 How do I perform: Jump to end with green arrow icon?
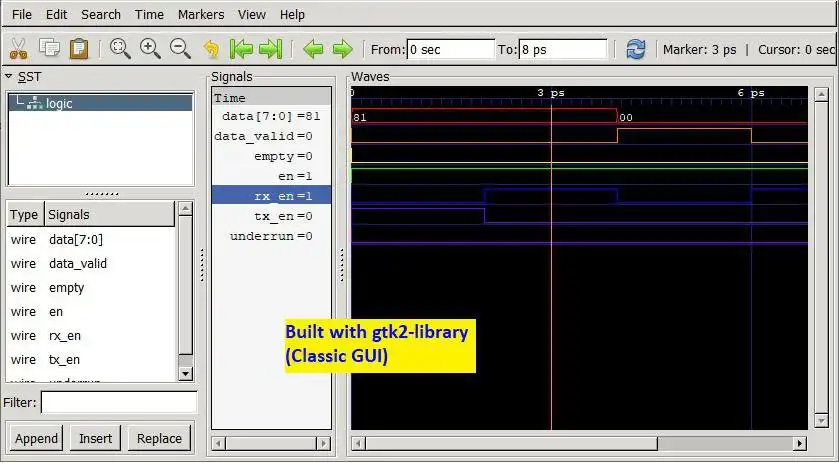(x=270, y=49)
